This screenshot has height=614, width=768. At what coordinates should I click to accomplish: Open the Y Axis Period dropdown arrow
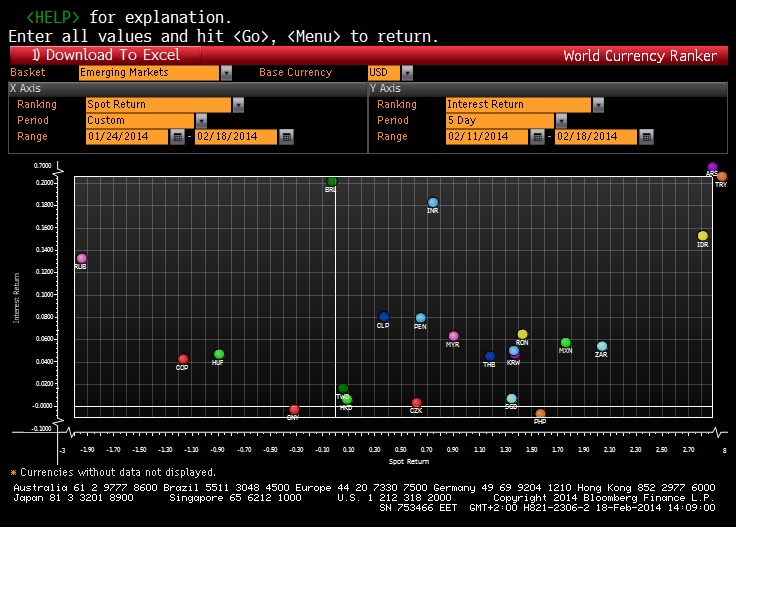[x=561, y=120]
